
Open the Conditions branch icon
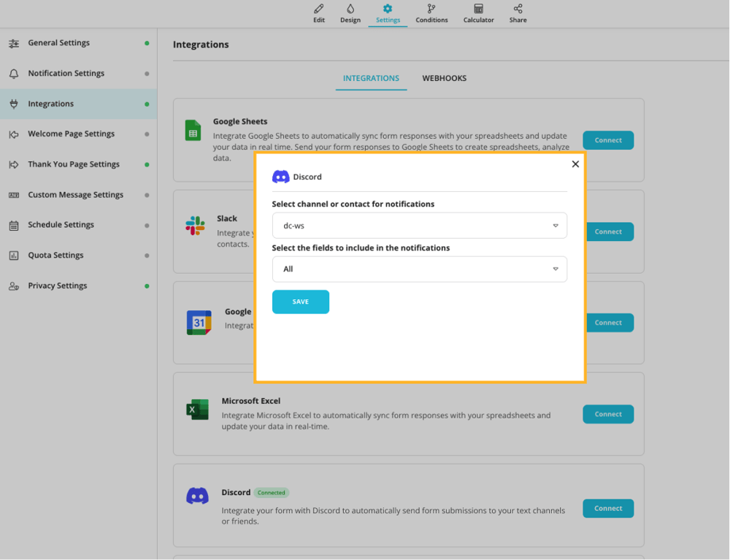tap(431, 9)
